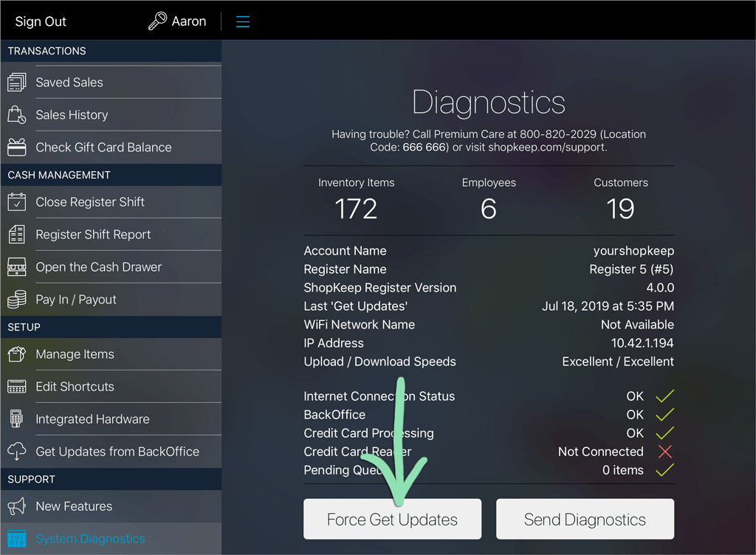Open Register Shift Report
756x555 pixels.
111,234
